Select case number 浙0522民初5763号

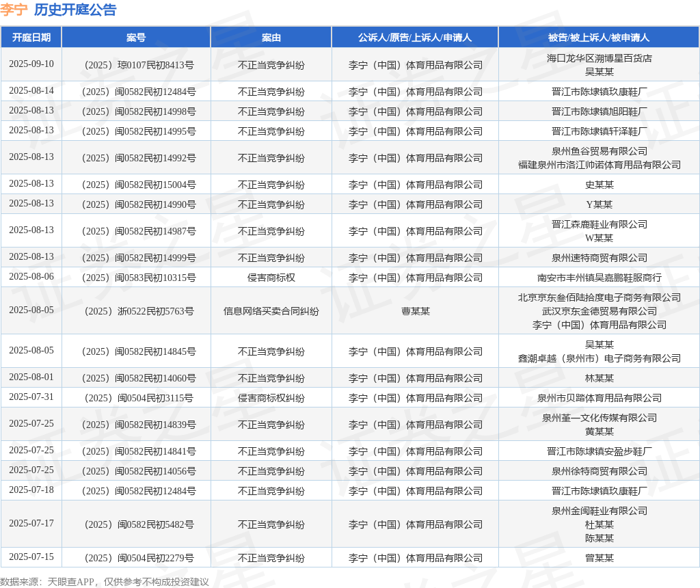point(139,311)
